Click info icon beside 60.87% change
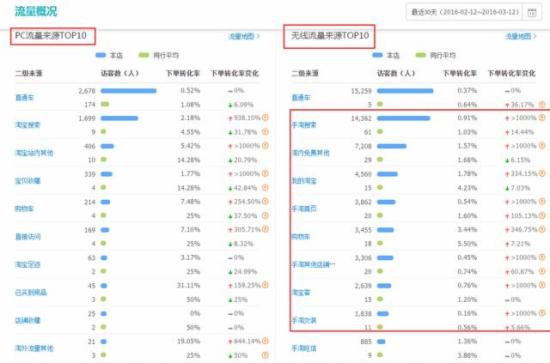Image resolution: width=550 pixels, height=363 pixels. coord(542,271)
